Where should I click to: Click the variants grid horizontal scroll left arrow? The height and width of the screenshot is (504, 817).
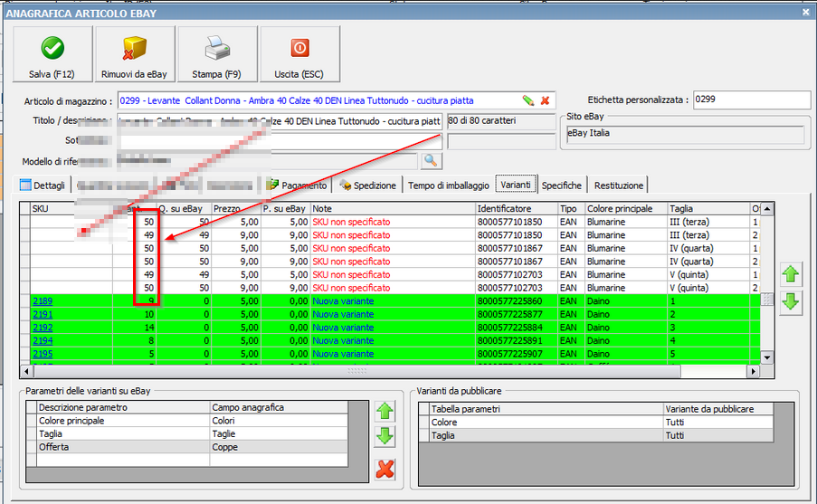point(26,371)
